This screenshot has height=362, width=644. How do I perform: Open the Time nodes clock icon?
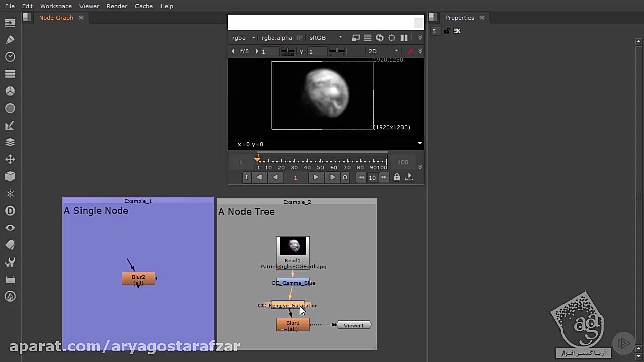coord(10,57)
